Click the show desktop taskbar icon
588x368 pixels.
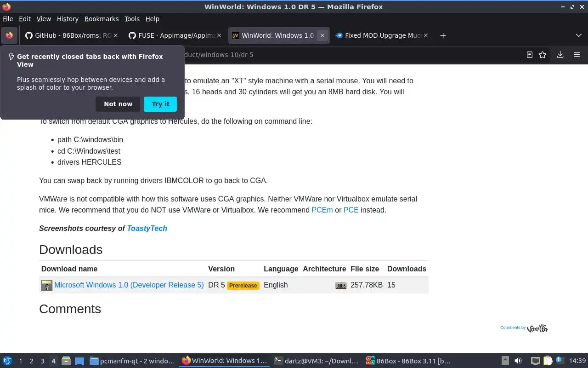coord(79,361)
